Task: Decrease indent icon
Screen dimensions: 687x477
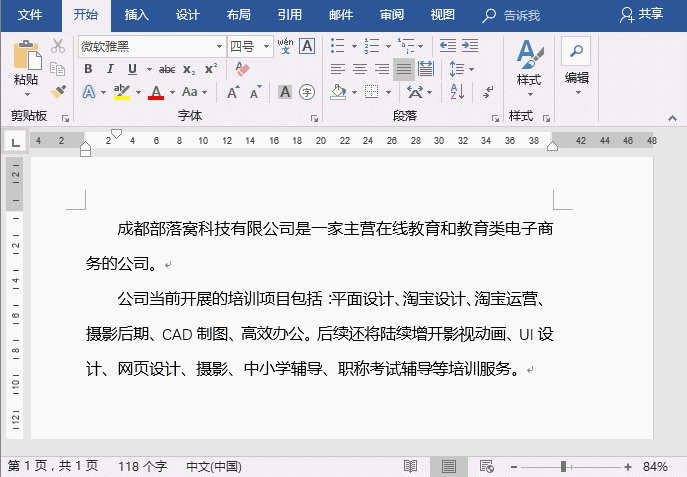Action: tap(448, 46)
